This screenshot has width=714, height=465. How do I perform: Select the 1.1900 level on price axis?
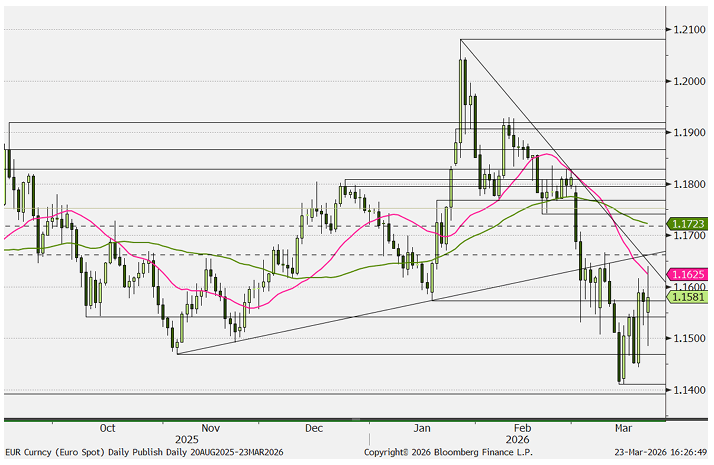pyautogui.click(x=690, y=133)
